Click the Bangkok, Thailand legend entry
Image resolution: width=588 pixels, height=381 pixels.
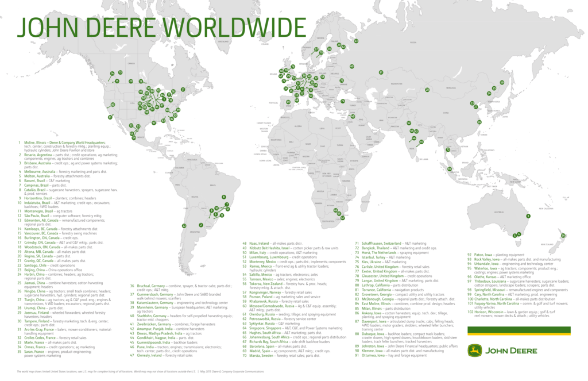(x=396, y=248)
